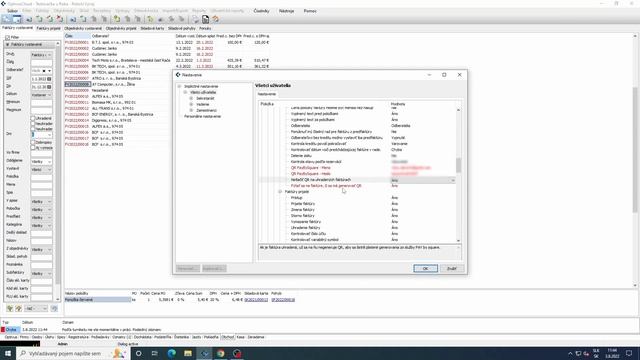Open the Súbor menu

pyautogui.click(x=13, y=11)
